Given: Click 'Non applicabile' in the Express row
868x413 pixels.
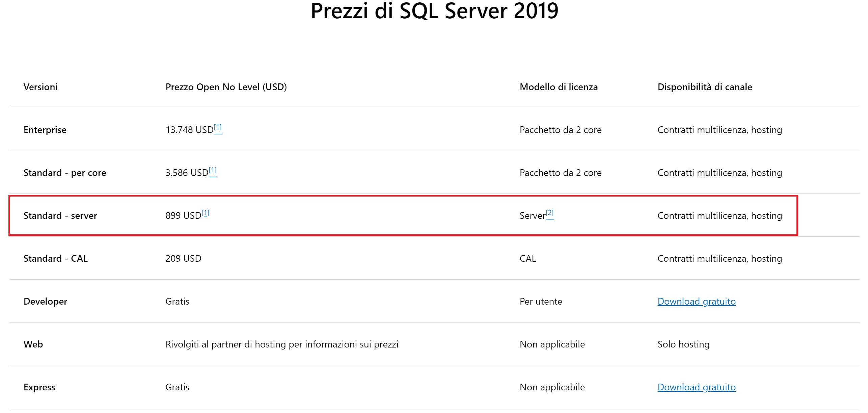Looking at the screenshot, I should pyautogui.click(x=552, y=387).
